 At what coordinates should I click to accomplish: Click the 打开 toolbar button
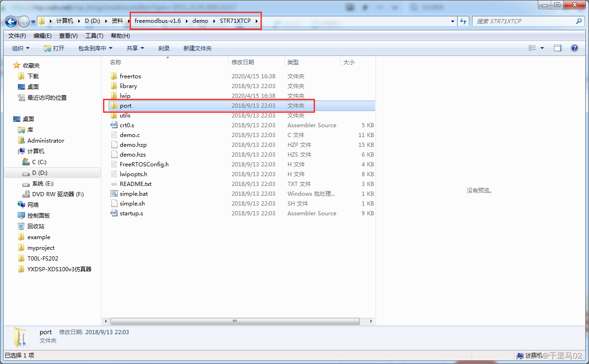54,48
